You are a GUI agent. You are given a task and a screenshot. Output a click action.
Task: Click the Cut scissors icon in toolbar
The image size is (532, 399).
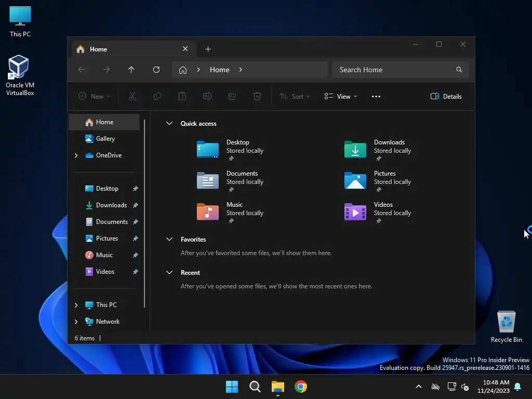click(x=132, y=96)
